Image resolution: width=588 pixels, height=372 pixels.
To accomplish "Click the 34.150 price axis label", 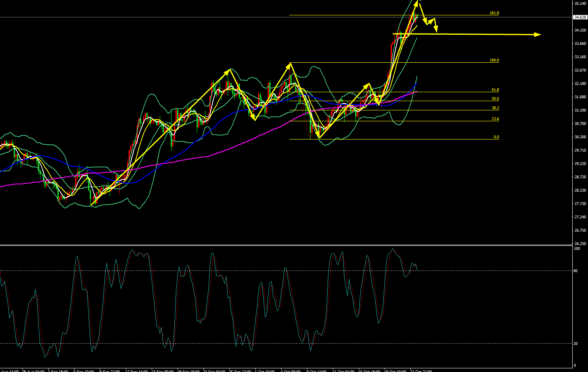I will pyautogui.click(x=580, y=30).
